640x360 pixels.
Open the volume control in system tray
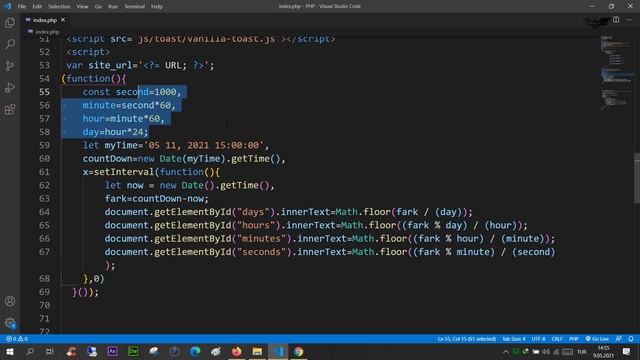[x=546, y=351]
